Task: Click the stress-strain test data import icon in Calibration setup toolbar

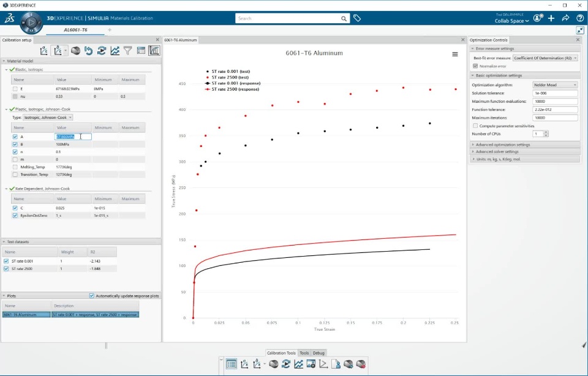Action: (44, 51)
